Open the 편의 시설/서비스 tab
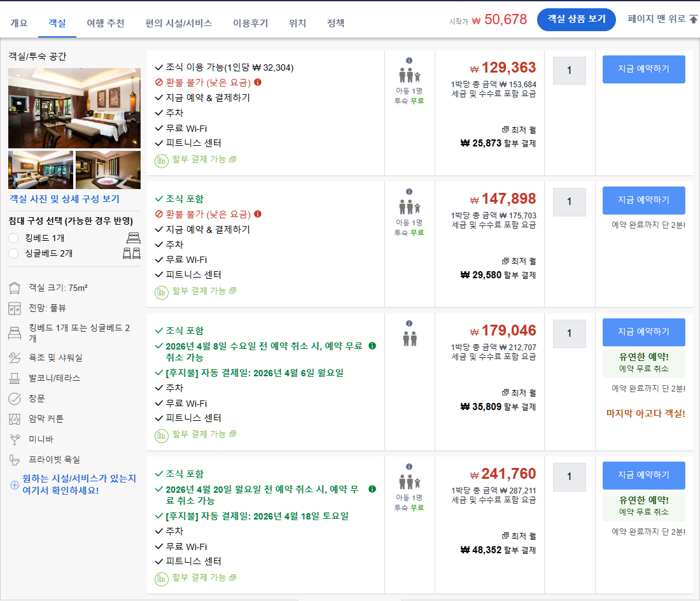The width and height of the screenshot is (700, 601). pos(179,23)
